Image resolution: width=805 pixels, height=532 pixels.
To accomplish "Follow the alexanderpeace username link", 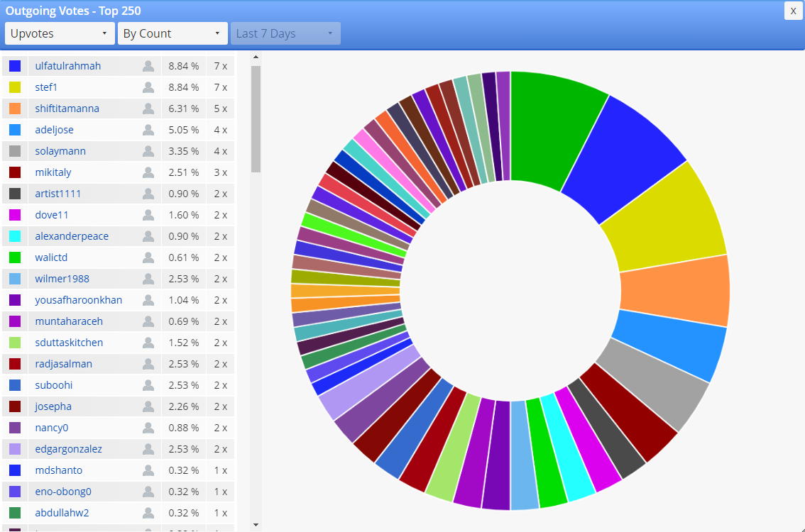I will 72,236.
